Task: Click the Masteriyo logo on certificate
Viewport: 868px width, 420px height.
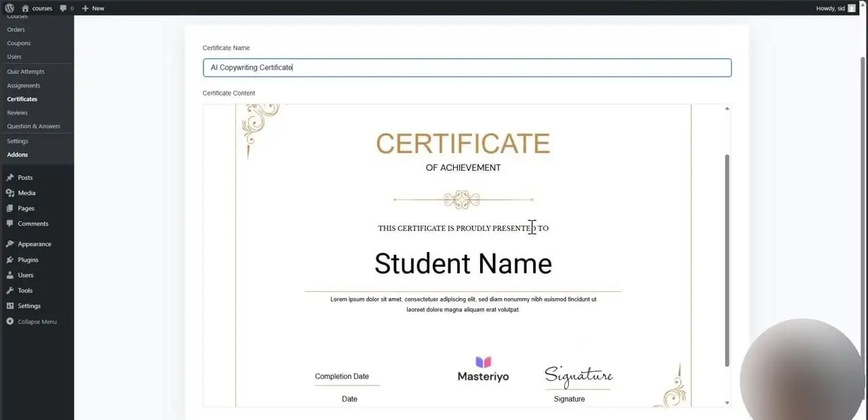Action: click(483, 369)
